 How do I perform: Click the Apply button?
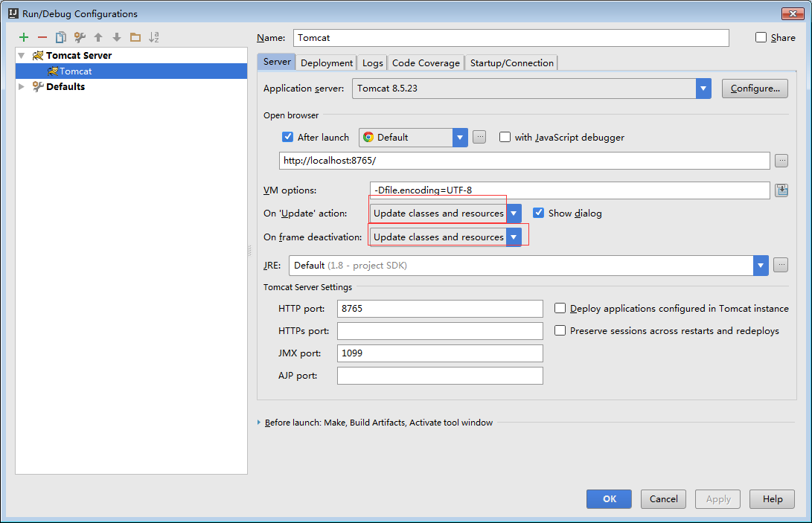click(x=717, y=499)
